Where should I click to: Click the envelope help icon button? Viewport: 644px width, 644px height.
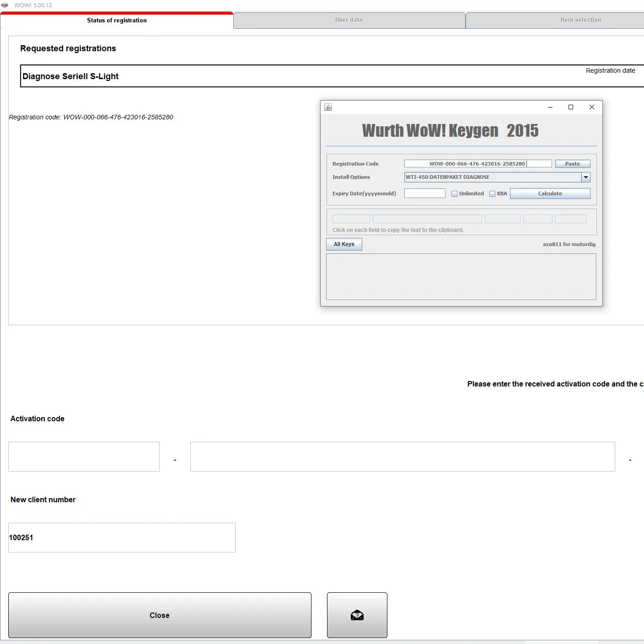click(x=357, y=615)
